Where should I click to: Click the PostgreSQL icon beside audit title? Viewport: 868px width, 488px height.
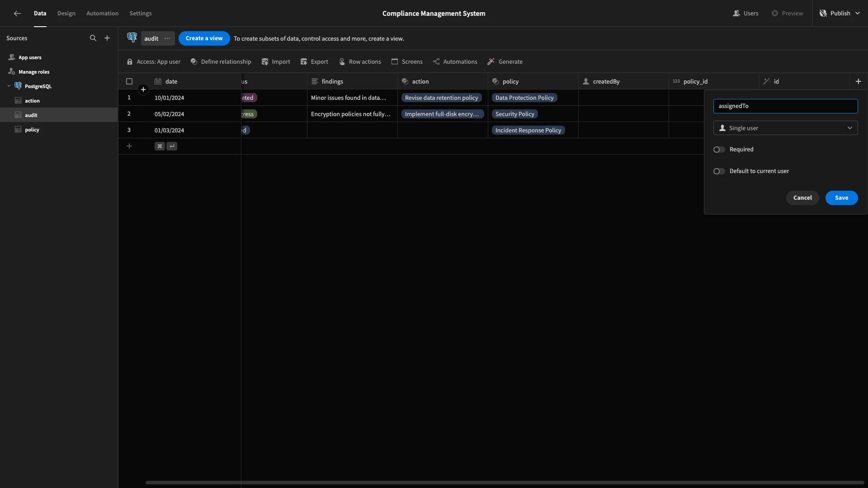132,38
